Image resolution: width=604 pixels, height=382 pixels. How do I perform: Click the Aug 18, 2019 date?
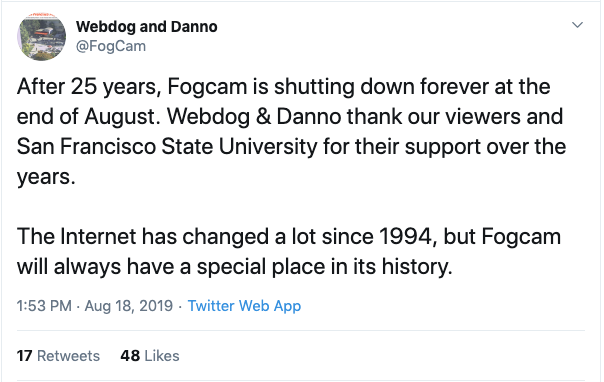click(129, 306)
